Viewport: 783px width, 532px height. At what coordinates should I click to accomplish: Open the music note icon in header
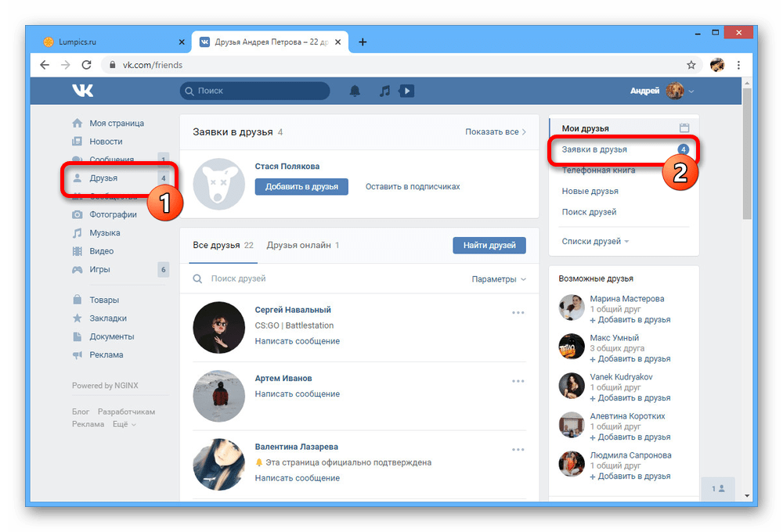384,92
